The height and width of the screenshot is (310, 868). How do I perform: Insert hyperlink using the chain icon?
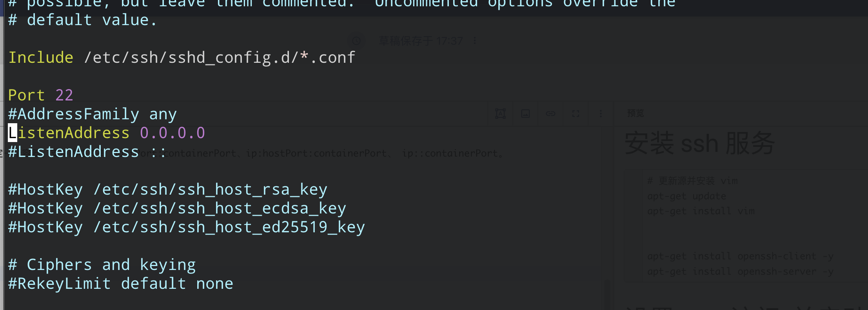(550, 114)
